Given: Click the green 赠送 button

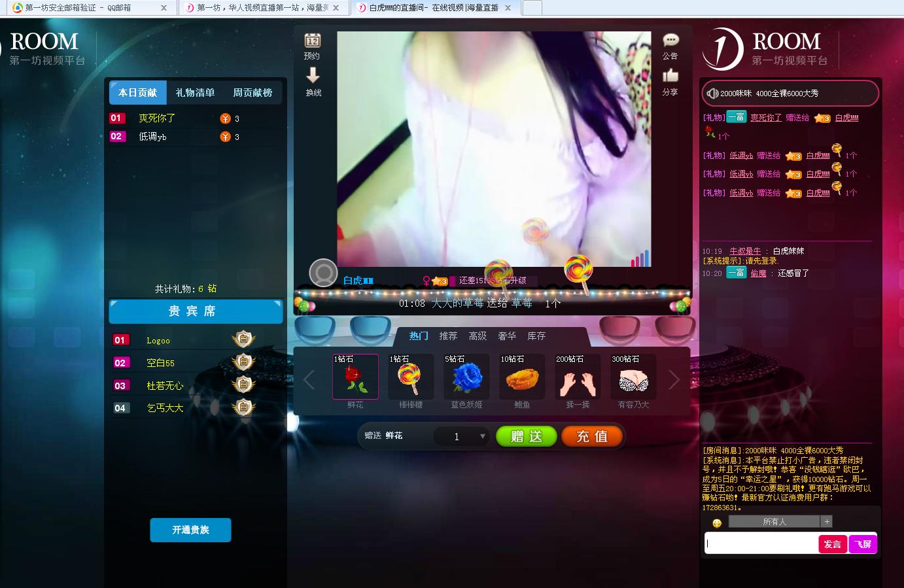Looking at the screenshot, I should tap(527, 436).
